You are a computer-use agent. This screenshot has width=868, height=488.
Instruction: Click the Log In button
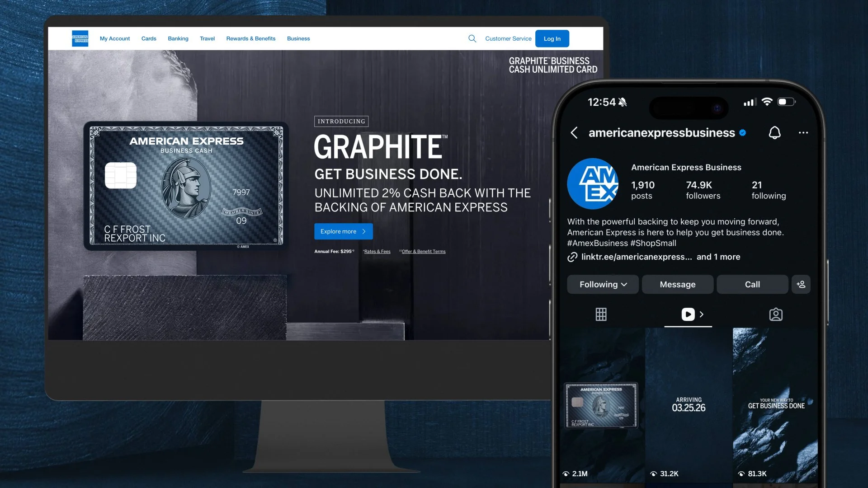point(552,38)
